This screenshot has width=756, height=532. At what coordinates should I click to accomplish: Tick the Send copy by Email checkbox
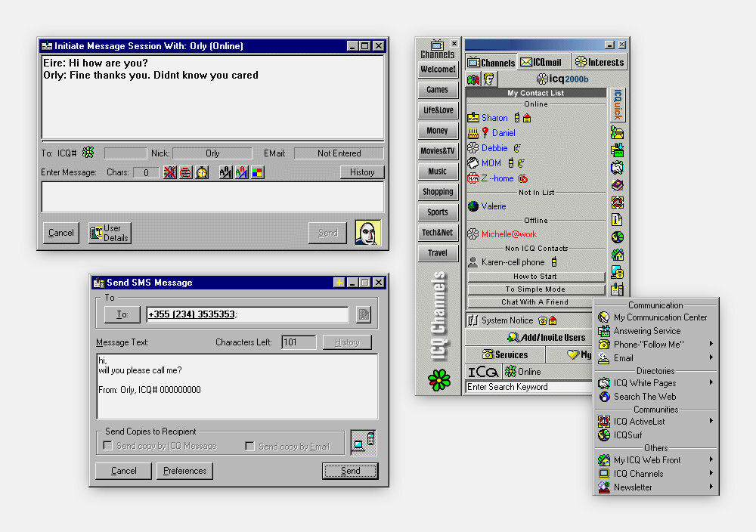coord(249,446)
